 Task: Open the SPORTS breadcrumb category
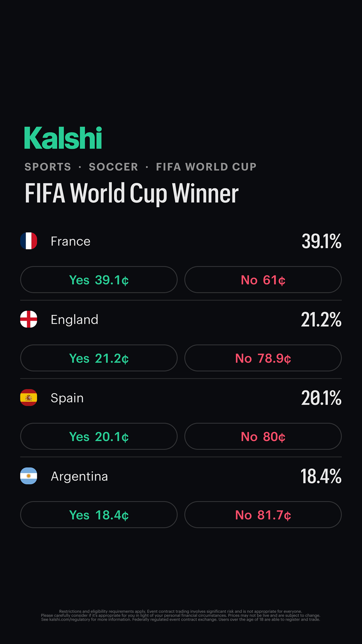[48, 167]
